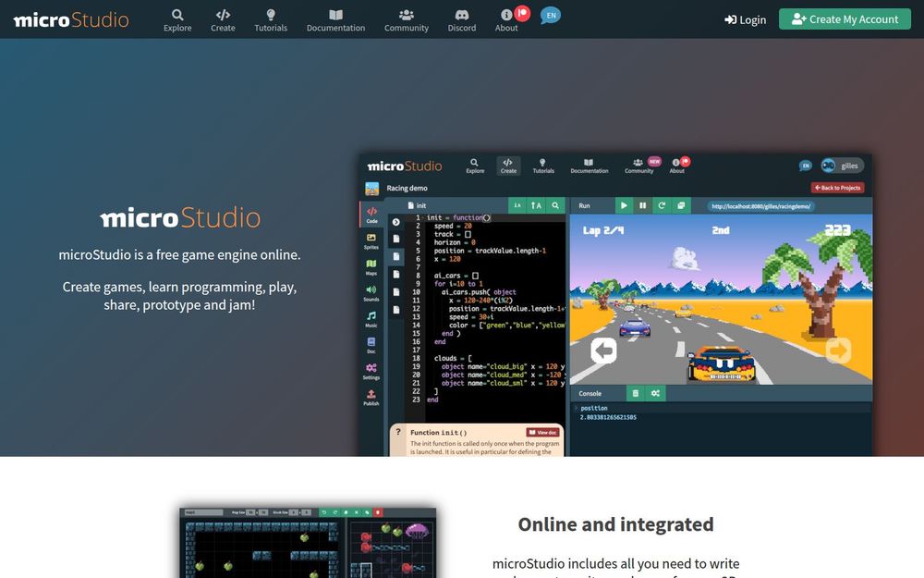Viewport: 924px width, 578px height.
Task: Select the Sprites sidebar icon in screenshot
Action: [371, 241]
